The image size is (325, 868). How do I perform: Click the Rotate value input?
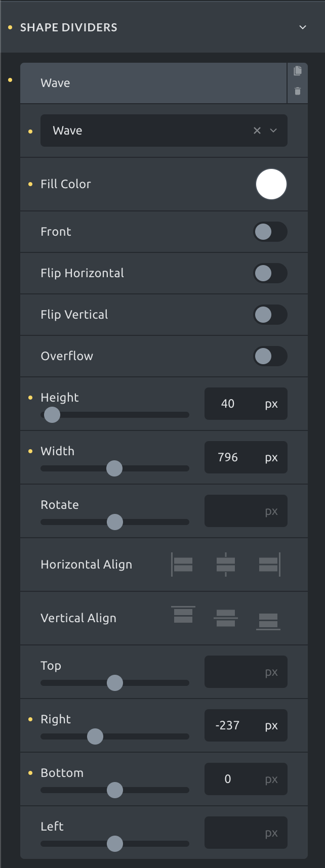point(246,511)
